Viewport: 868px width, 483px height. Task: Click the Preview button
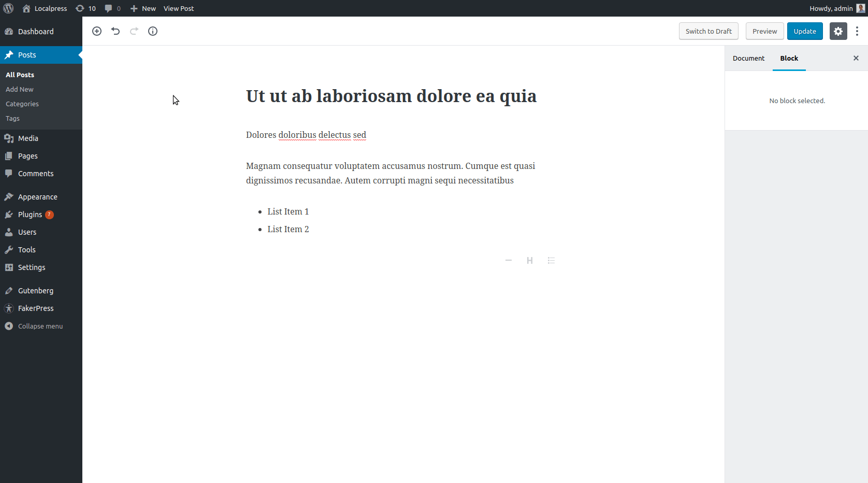[765, 31]
